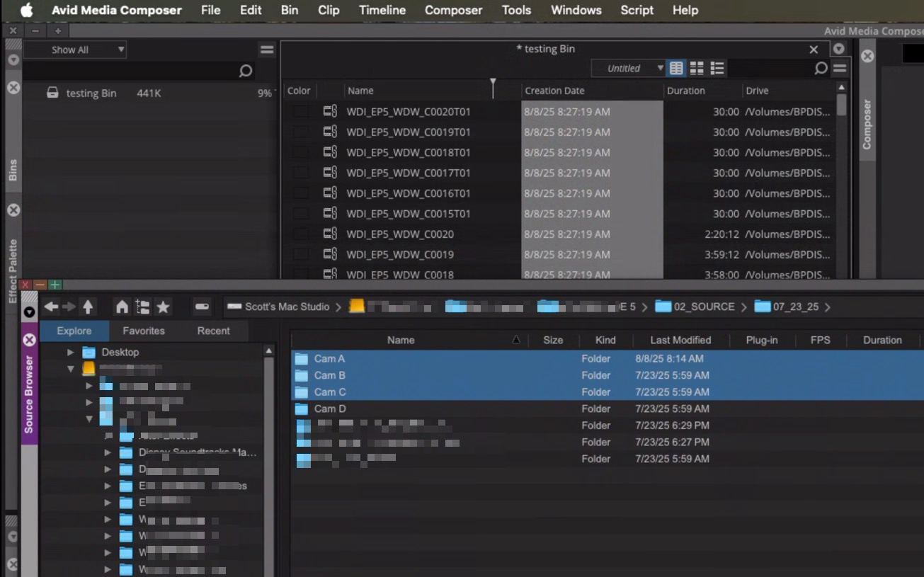Open the bin container hamburger menu
Screen dimensions: 924x577
coord(267,50)
